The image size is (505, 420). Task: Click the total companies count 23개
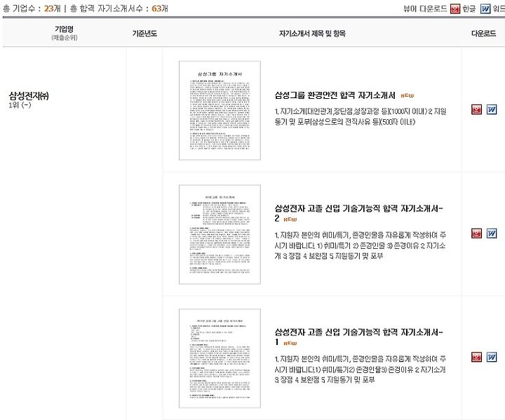pyautogui.click(x=52, y=8)
